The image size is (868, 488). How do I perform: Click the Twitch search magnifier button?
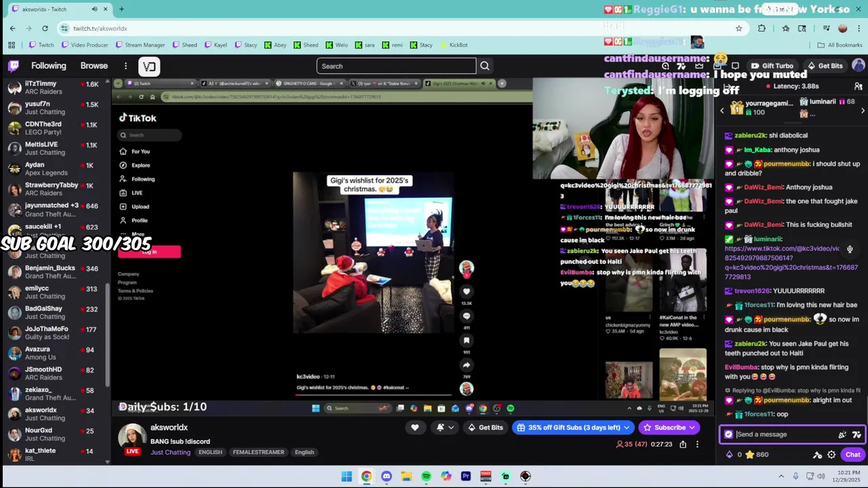[x=485, y=66]
